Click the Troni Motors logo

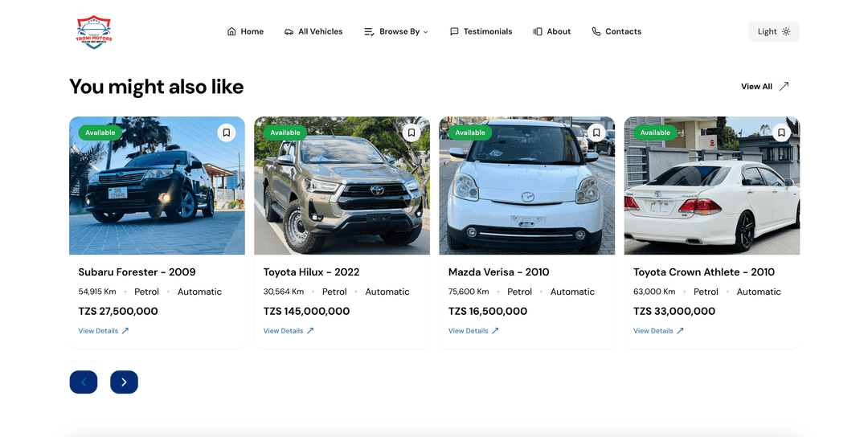tap(93, 32)
